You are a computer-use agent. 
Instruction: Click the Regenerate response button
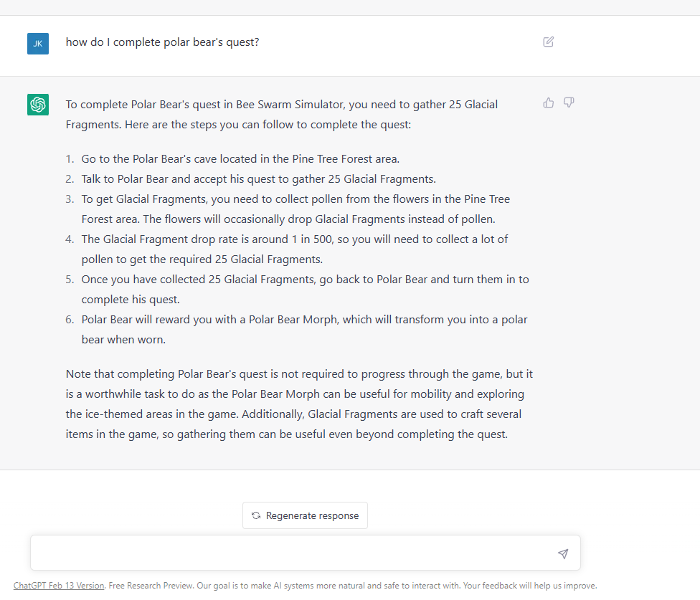305,515
